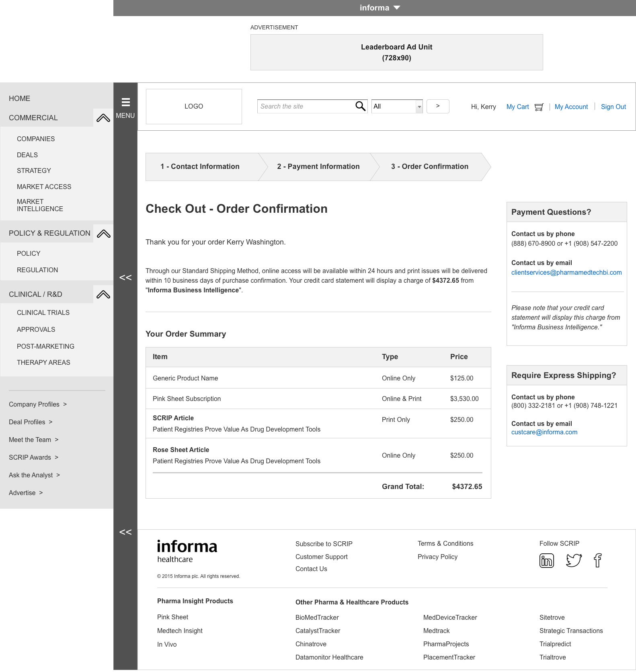The image size is (636, 672).
Task: Click the > search submit button
Action: (x=438, y=106)
